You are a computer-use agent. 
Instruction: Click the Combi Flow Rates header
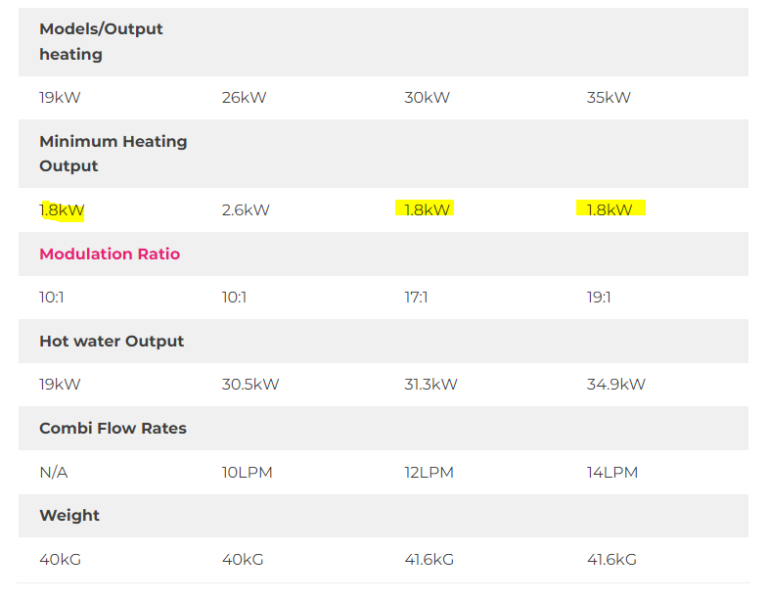pos(113,428)
